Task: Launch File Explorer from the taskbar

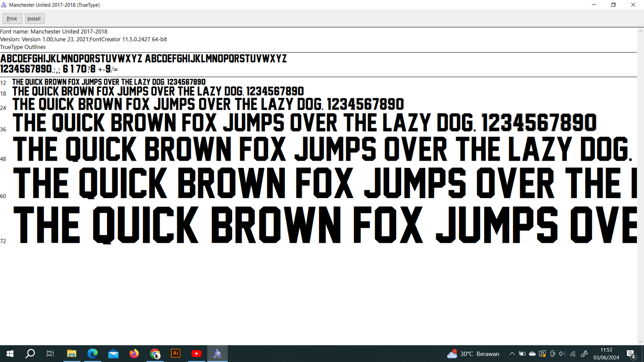Action: (72, 354)
